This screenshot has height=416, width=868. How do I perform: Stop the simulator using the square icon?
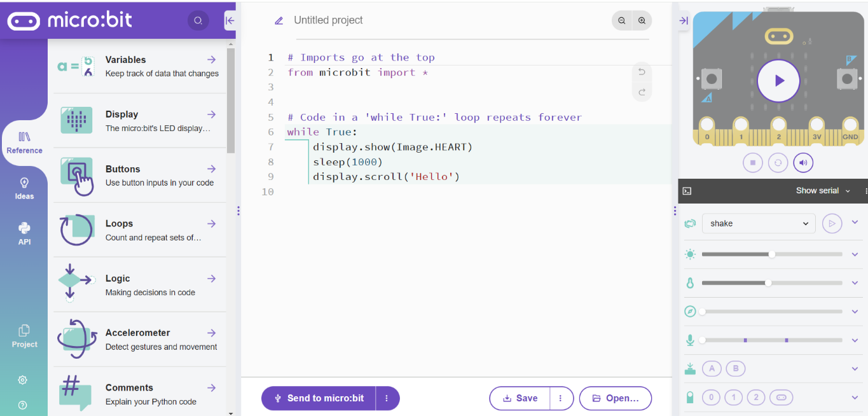pyautogui.click(x=752, y=163)
